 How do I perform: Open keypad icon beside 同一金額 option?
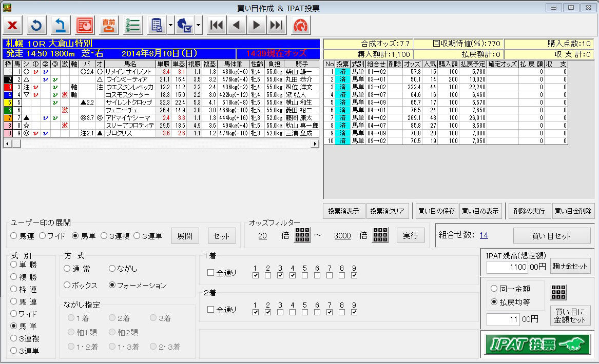558,292
